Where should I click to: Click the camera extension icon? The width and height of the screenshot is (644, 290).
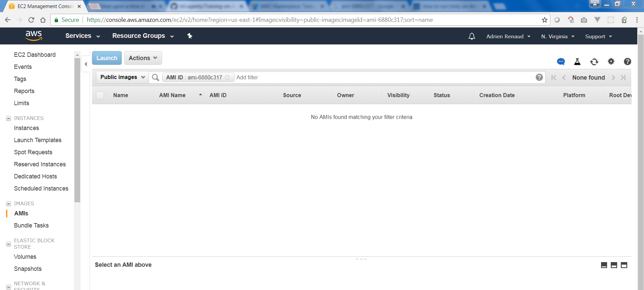[x=584, y=20]
